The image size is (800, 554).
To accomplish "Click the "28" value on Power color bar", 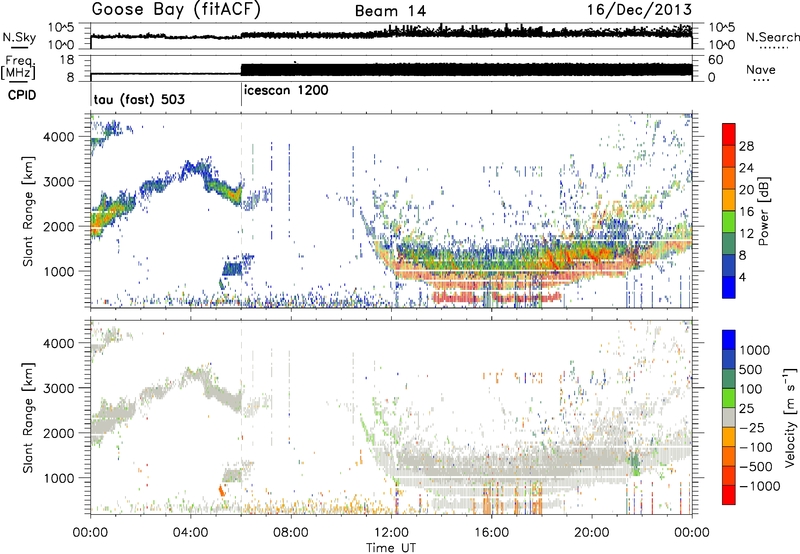I will (x=746, y=146).
